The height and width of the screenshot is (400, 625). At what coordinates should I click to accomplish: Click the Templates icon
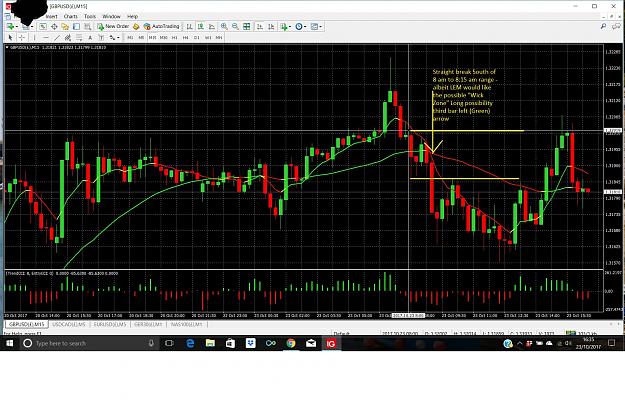coord(314,27)
